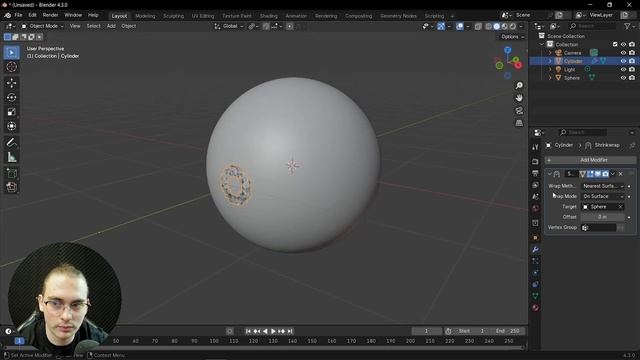Toggle the camera view icon in viewport
The width and height of the screenshot is (640, 360).
pyautogui.click(x=519, y=111)
